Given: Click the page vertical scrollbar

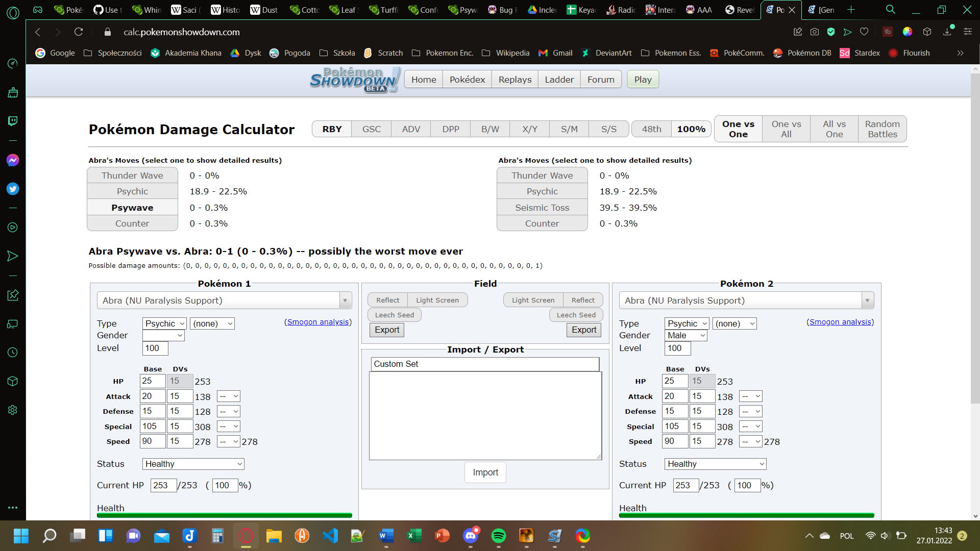Looking at the screenshot, I should pos(975,239).
